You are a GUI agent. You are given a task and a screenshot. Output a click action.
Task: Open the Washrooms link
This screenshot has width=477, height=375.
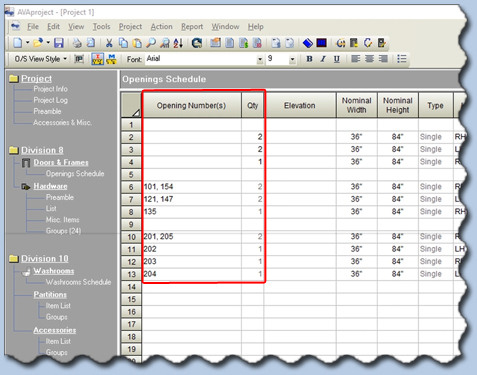[x=54, y=271]
